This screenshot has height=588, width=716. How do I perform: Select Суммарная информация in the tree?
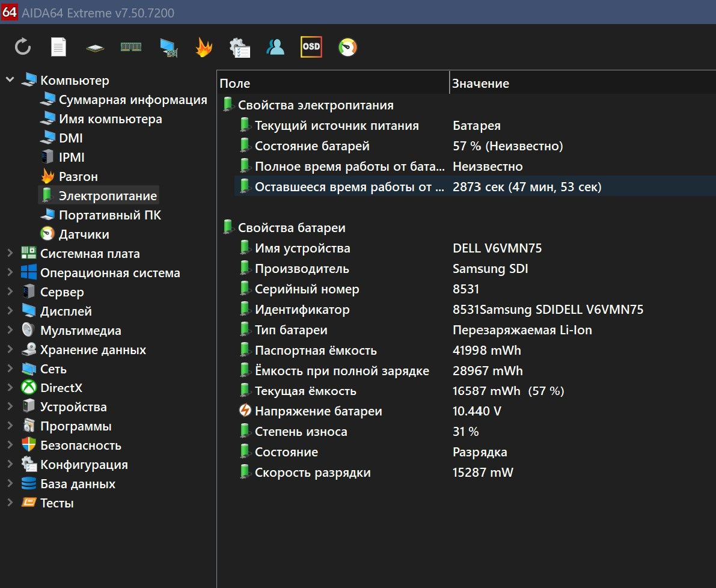(133, 100)
